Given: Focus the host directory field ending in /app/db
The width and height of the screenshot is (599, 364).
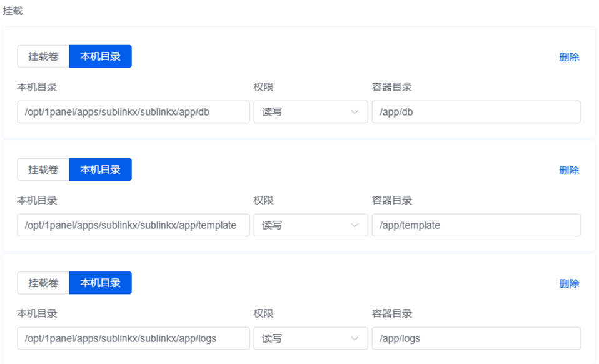Looking at the screenshot, I should tap(133, 112).
